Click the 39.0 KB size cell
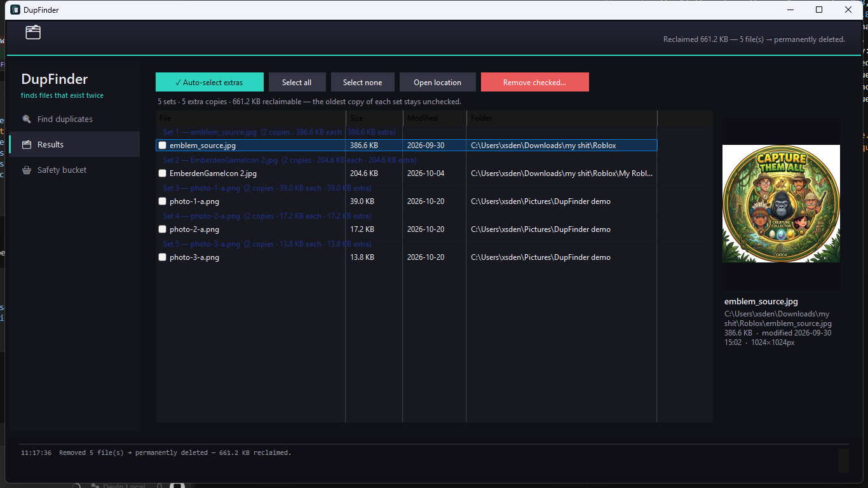 (x=362, y=201)
